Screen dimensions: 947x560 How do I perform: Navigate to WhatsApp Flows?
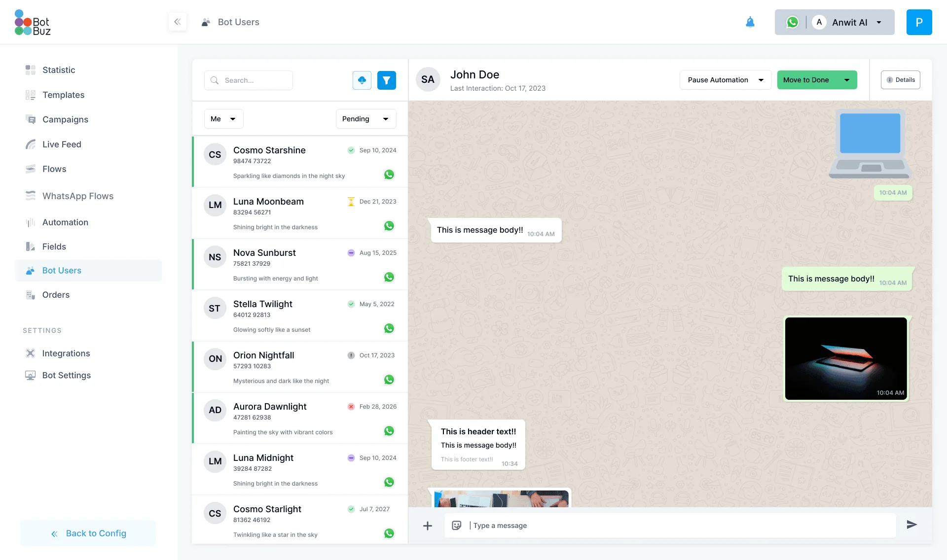pos(77,196)
